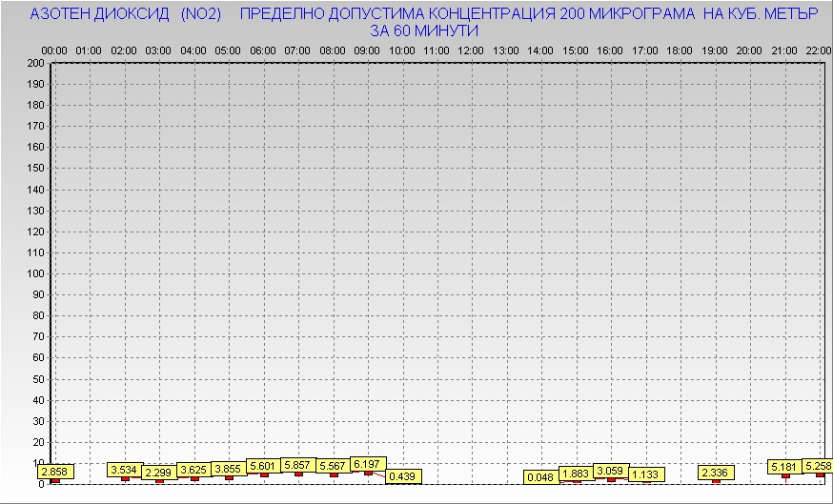Select the 5.258 data label
Screen dimensions: 833x504
pyautogui.click(x=818, y=466)
